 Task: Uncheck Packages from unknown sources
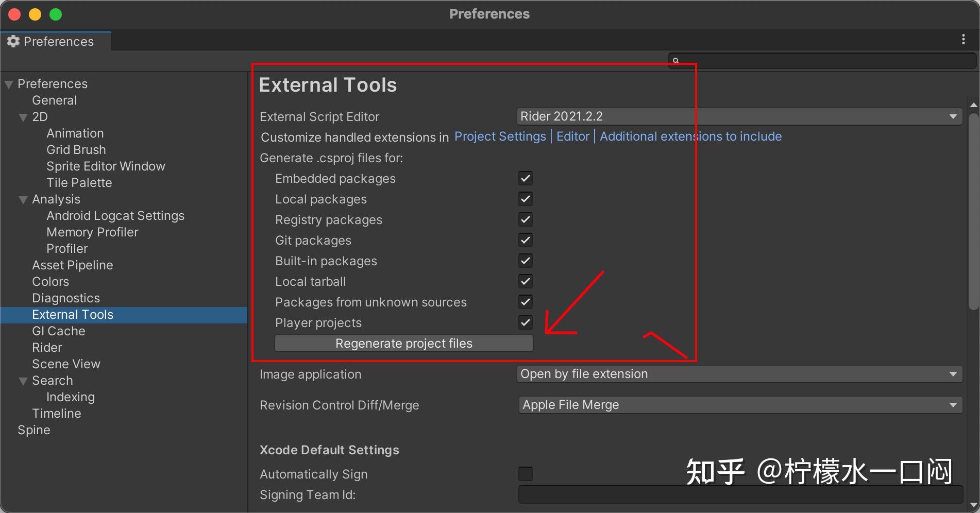[525, 302]
